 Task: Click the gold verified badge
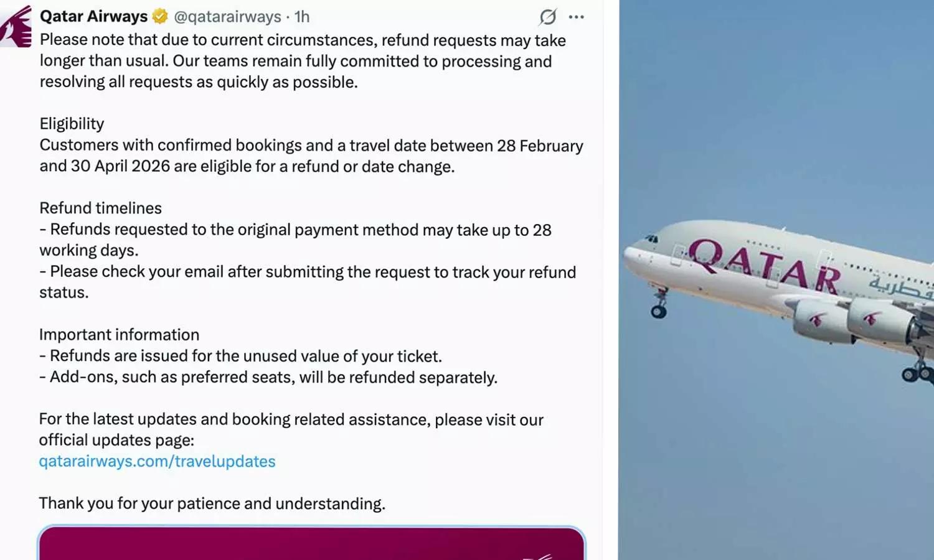pyautogui.click(x=160, y=16)
